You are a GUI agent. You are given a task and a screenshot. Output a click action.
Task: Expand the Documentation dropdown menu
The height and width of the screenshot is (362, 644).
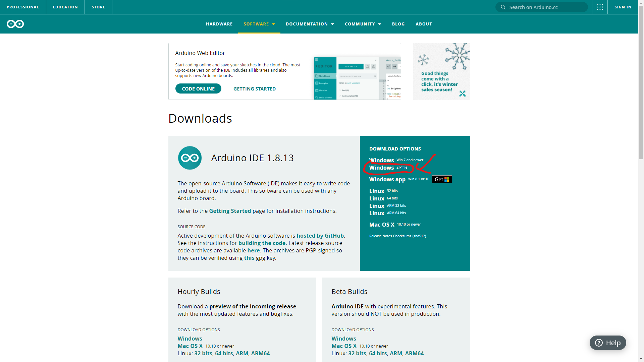pyautogui.click(x=310, y=24)
